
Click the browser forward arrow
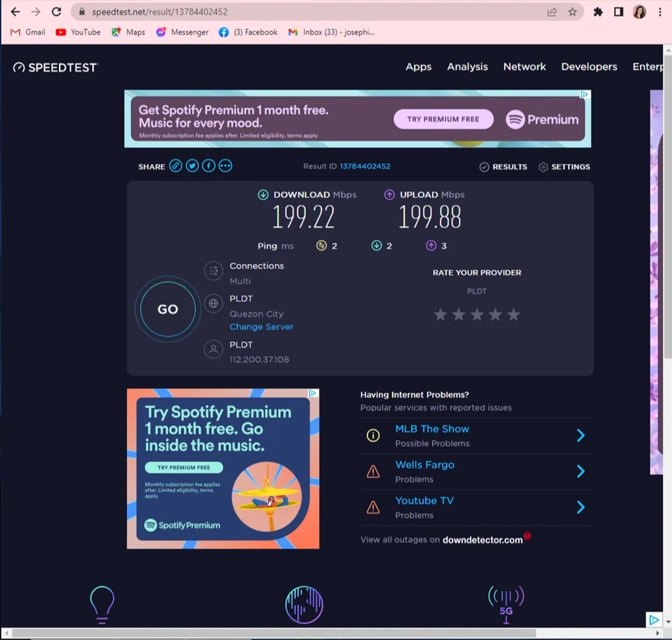(x=36, y=12)
